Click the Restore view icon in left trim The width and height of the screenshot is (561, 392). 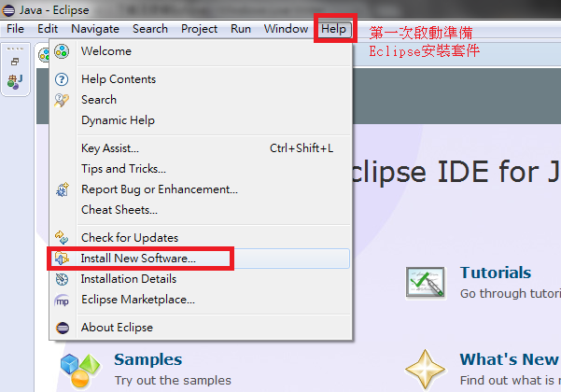15,62
